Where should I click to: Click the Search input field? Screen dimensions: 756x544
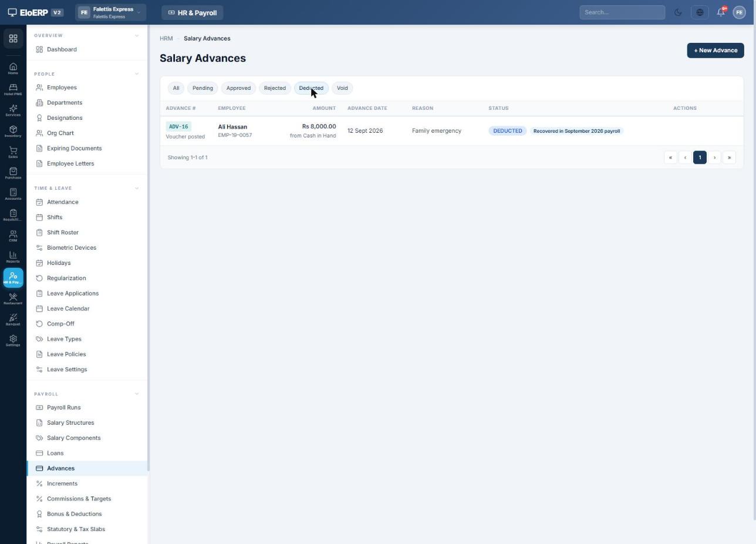pyautogui.click(x=622, y=12)
